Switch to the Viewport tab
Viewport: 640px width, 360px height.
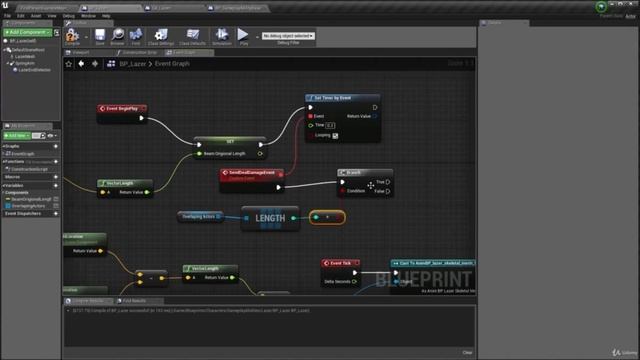click(x=81, y=53)
